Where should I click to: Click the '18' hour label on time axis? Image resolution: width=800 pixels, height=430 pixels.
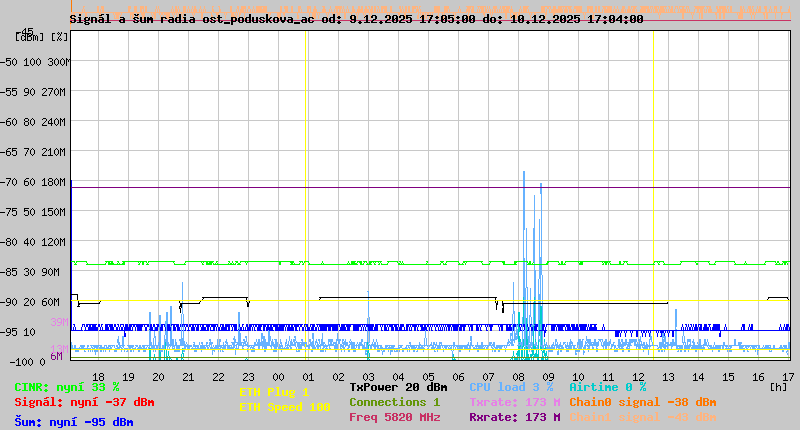(98, 377)
